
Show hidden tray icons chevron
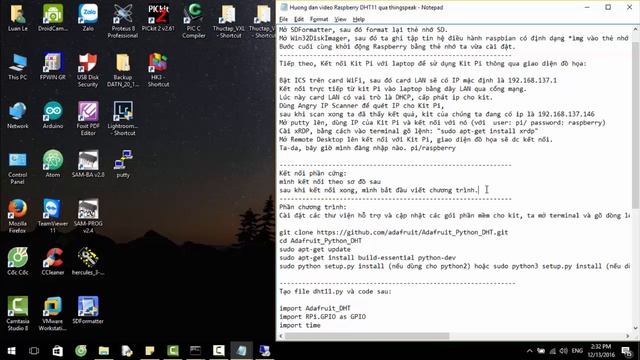pyautogui.click(x=529, y=351)
